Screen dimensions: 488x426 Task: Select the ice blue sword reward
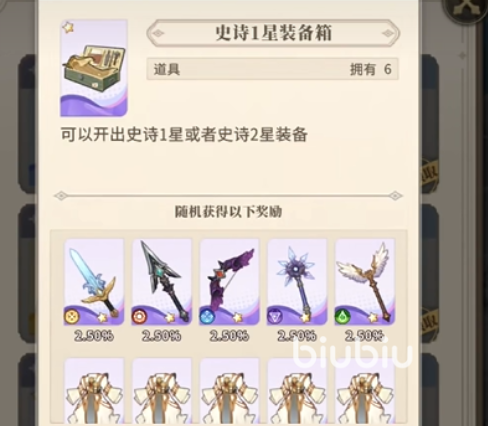click(94, 282)
